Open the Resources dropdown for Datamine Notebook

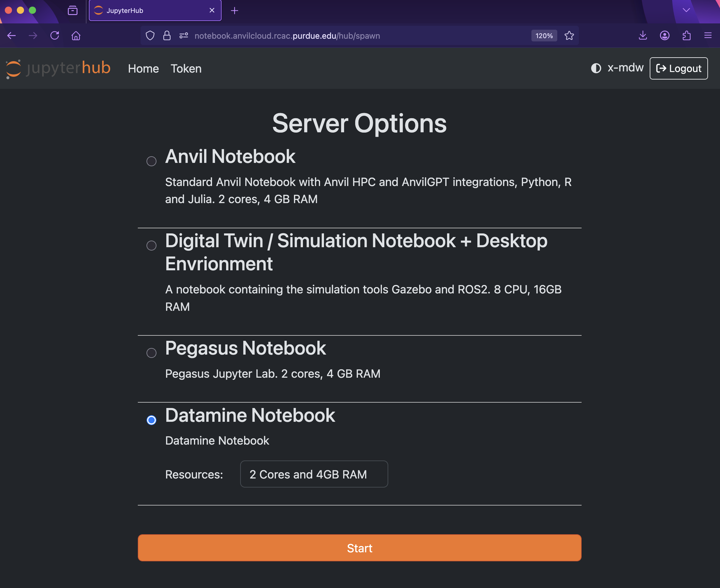point(314,474)
